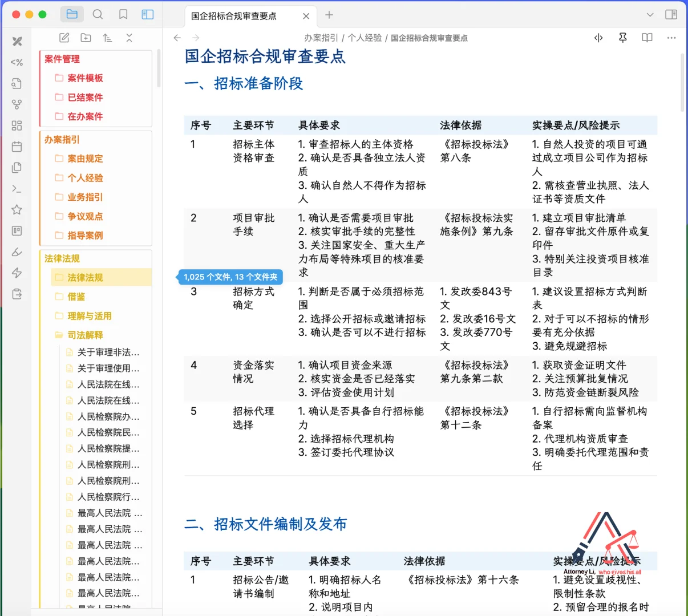Viewport: 688px width, 616px height.
Task: Collapse all notebooks with the collapse icon
Action: click(129, 38)
